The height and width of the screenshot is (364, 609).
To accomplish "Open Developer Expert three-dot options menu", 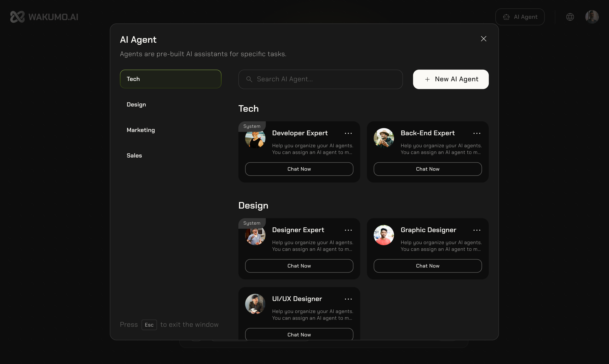I will coord(348,133).
